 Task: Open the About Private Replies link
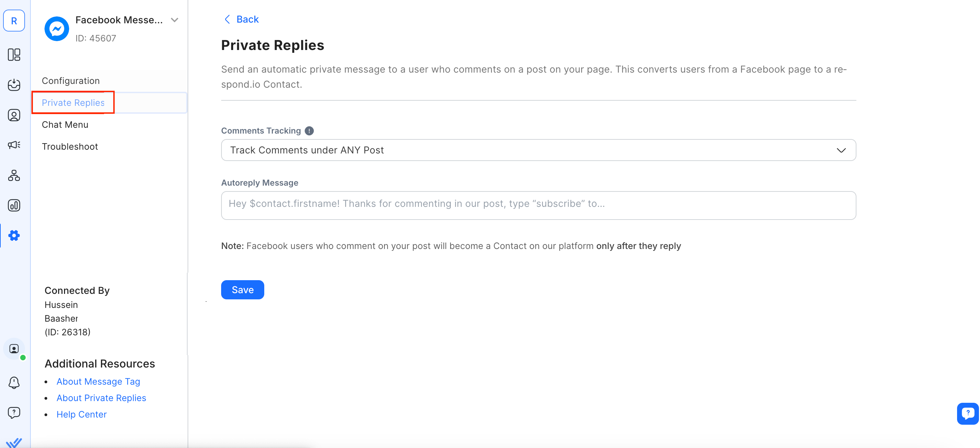point(101,398)
